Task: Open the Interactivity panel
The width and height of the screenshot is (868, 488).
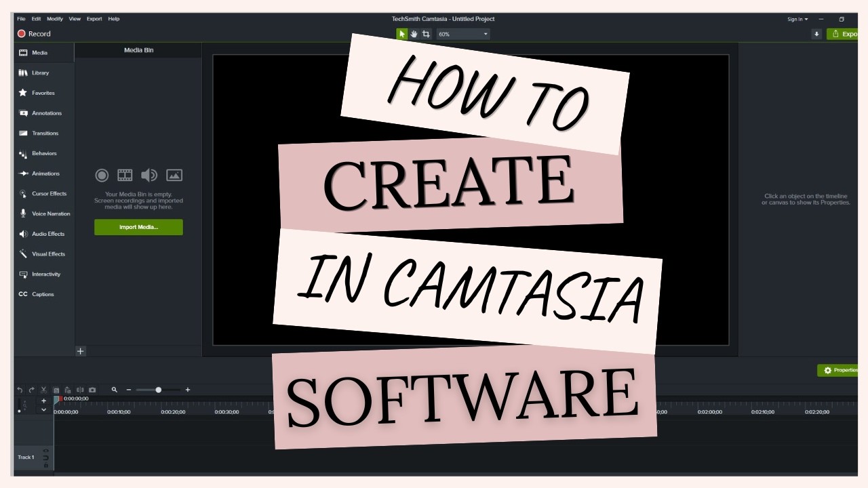Action: pos(44,274)
